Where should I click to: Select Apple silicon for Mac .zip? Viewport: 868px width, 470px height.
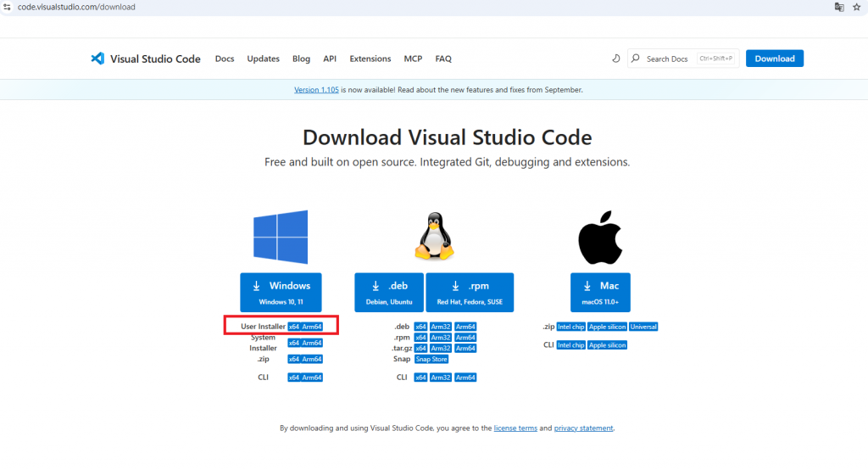pyautogui.click(x=607, y=327)
